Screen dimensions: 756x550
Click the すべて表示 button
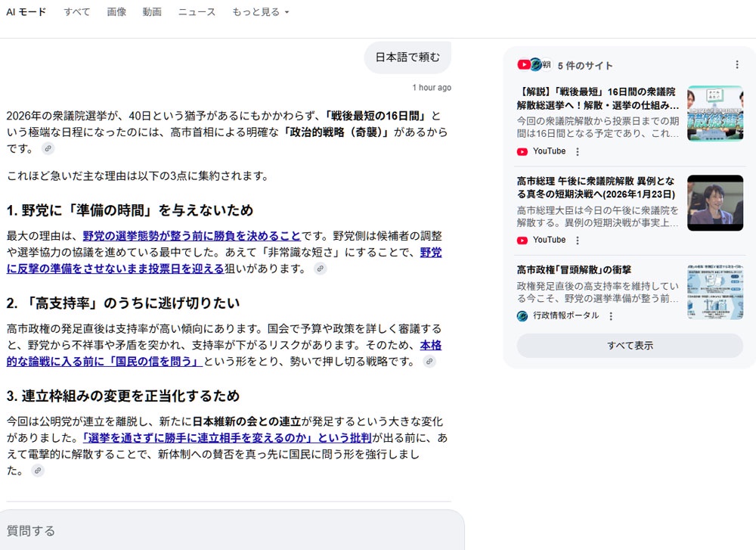(x=630, y=346)
